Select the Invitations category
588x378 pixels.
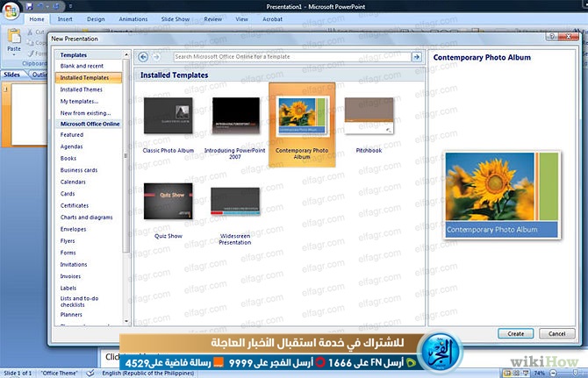tap(74, 265)
